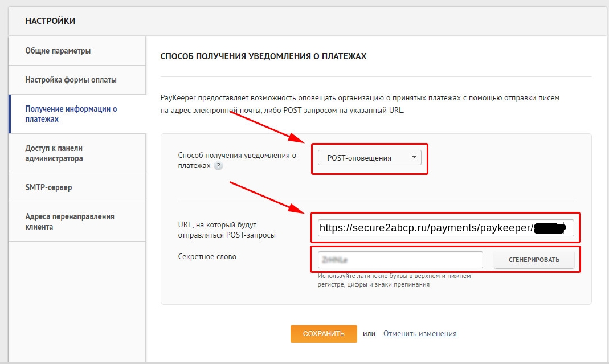609x364 pixels.
Task: Focus the Секретное слово text field
Action: [400, 260]
